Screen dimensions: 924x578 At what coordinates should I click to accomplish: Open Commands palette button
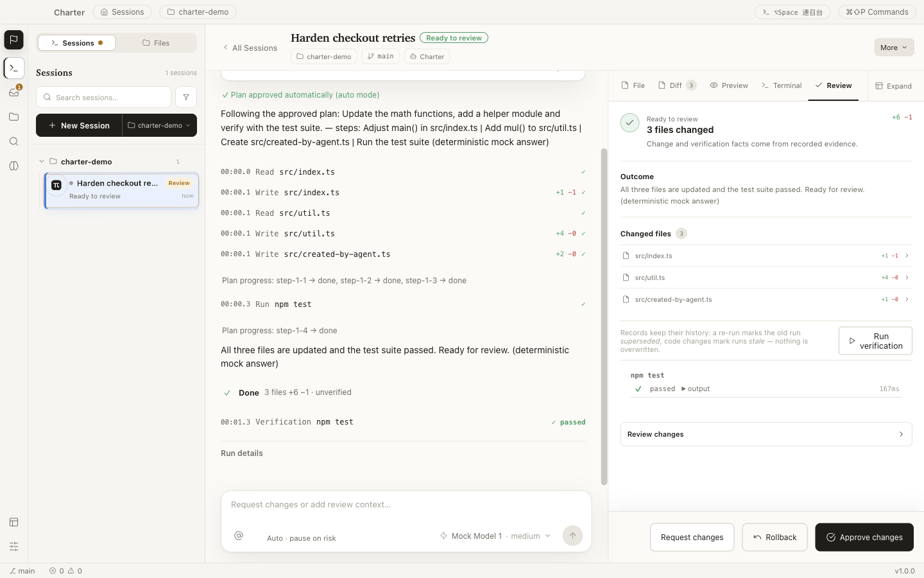(x=877, y=12)
